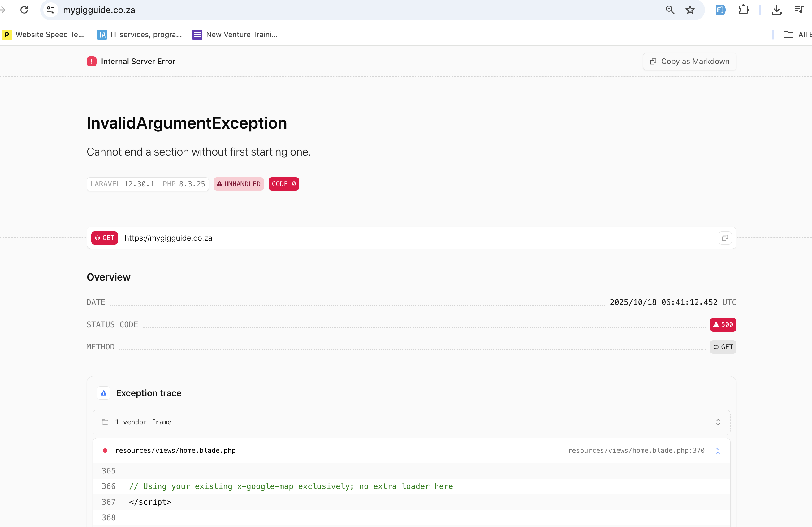Click the PHP 8.3.25 version label

point(184,184)
